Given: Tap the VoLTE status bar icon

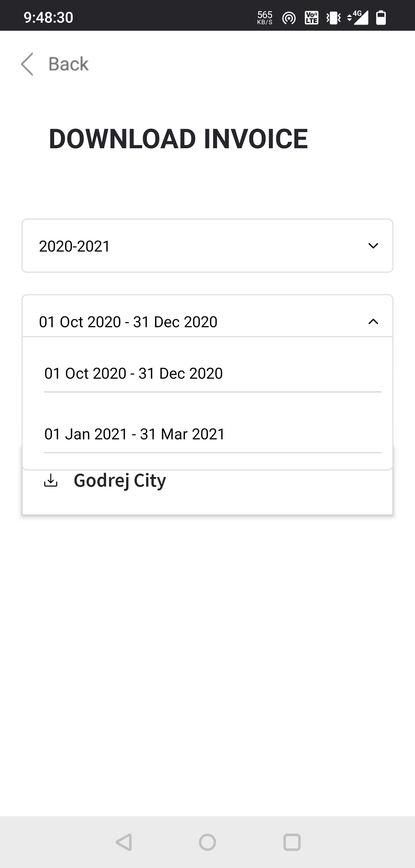Looking at the screenshot, I should (x=311, y=18).
